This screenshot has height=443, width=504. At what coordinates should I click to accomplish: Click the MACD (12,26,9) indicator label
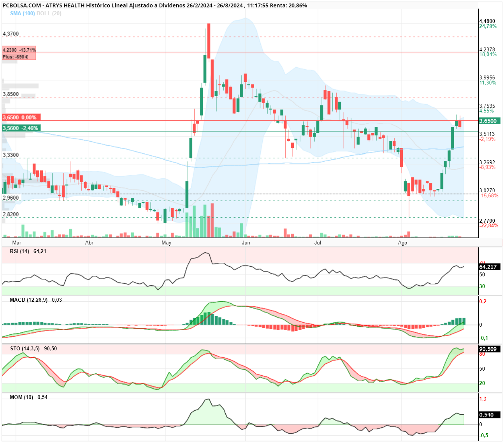click(28, 300)
